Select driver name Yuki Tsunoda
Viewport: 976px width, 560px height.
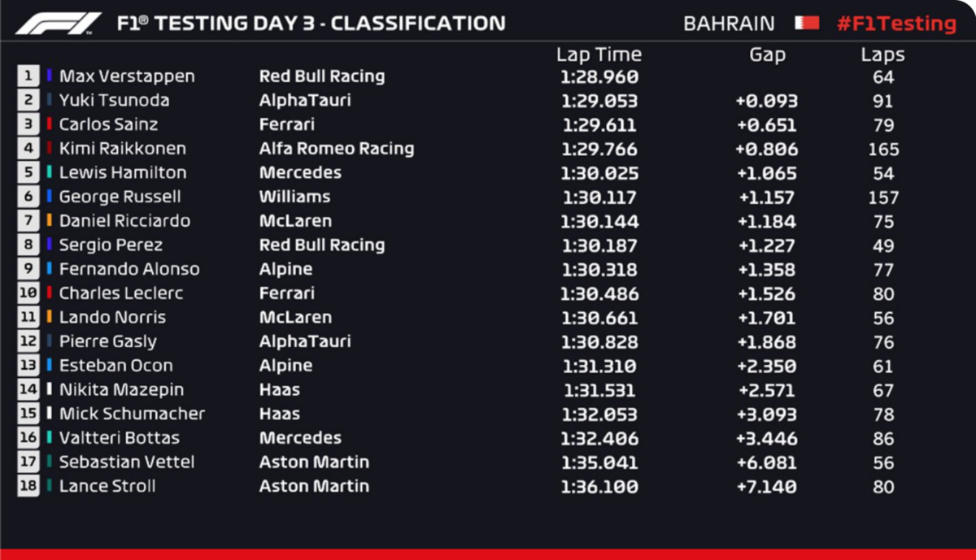(114, 100)
